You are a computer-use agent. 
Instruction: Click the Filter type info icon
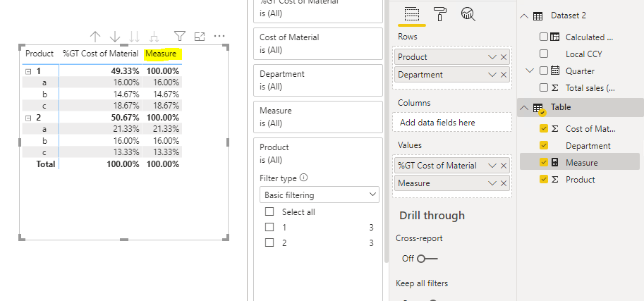[304, 178]
